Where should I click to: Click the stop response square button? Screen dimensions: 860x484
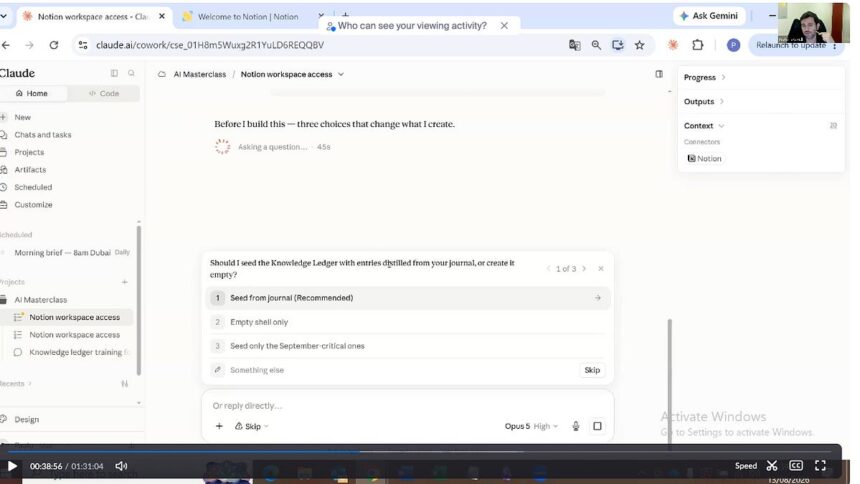597,426
